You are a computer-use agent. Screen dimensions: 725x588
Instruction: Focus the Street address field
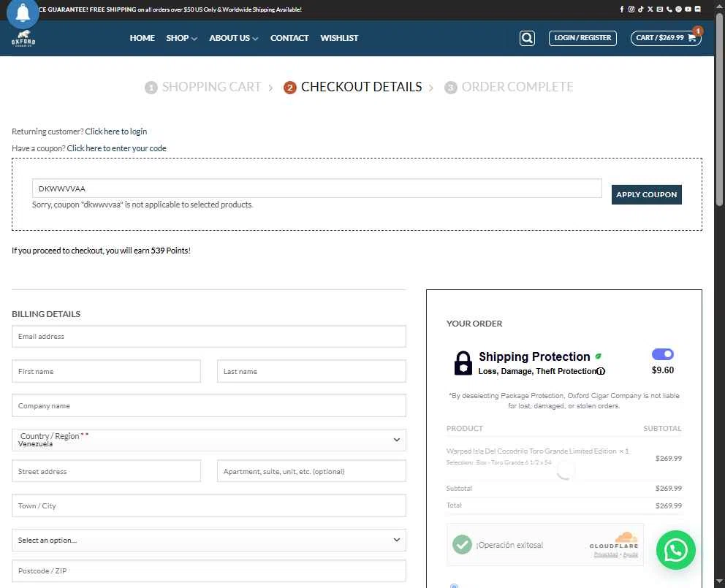(x=107, y=471)
